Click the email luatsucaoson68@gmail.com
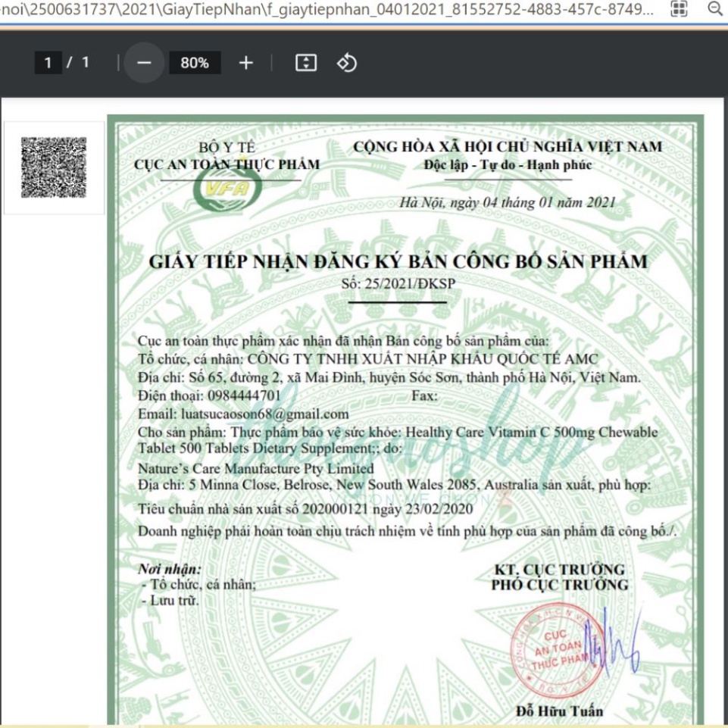The image size is (728, 728). tap(265, 414)
